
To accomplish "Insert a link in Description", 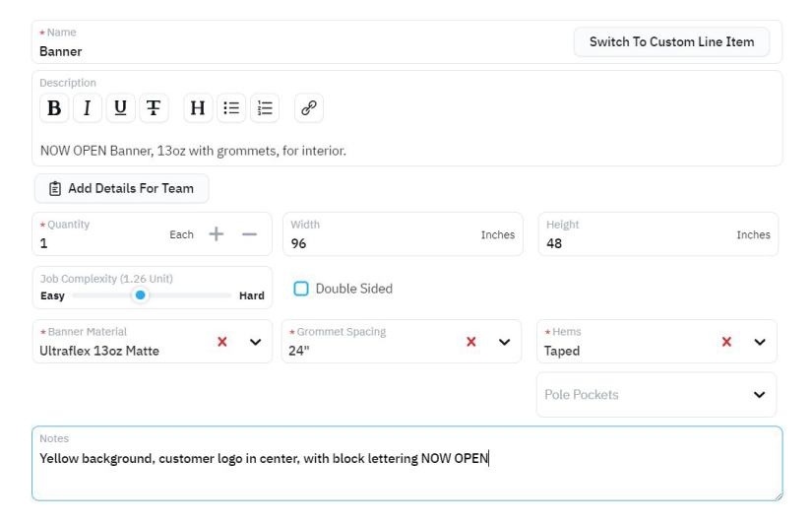I will [x=309, y=107].
